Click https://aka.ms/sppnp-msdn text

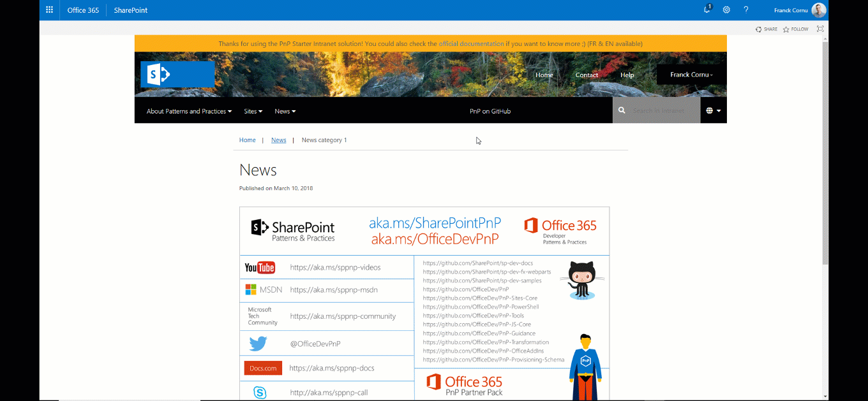click(x=334, y=289)
